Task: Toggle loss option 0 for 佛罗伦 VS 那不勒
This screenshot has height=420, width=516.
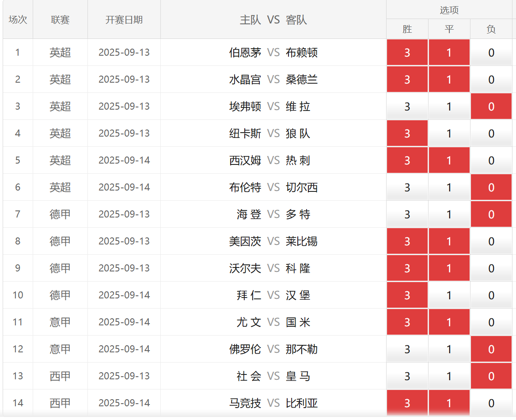Action: point(491,349)
